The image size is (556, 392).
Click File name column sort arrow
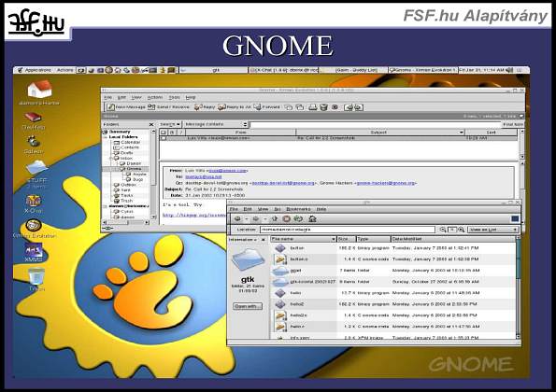click(x=333, y=239)
